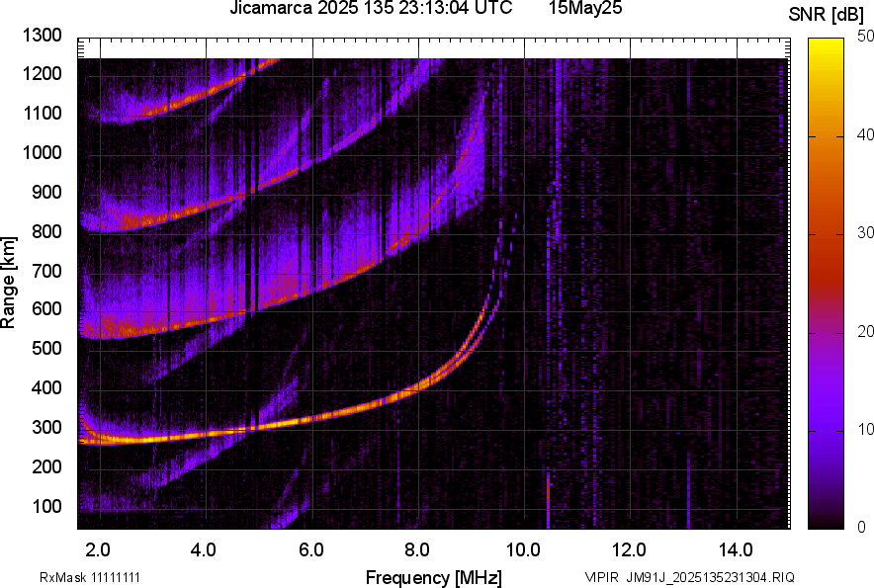Click the 'RxMask 11111111' footer text
The image size is (874, 588).
[90, 577]
